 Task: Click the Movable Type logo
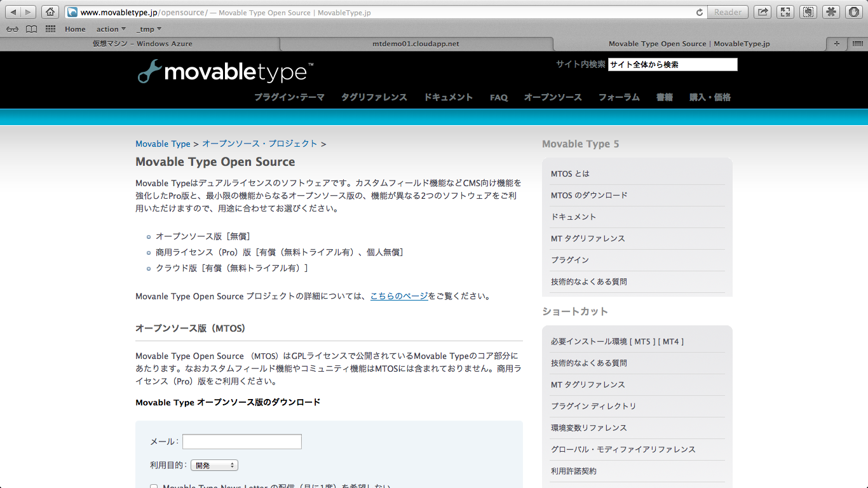(226, 72)
